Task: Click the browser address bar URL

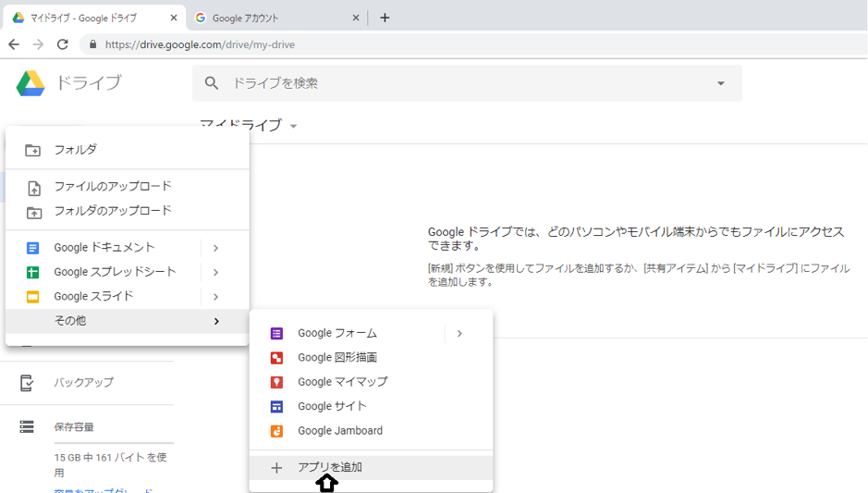Action: click(200, 44)
